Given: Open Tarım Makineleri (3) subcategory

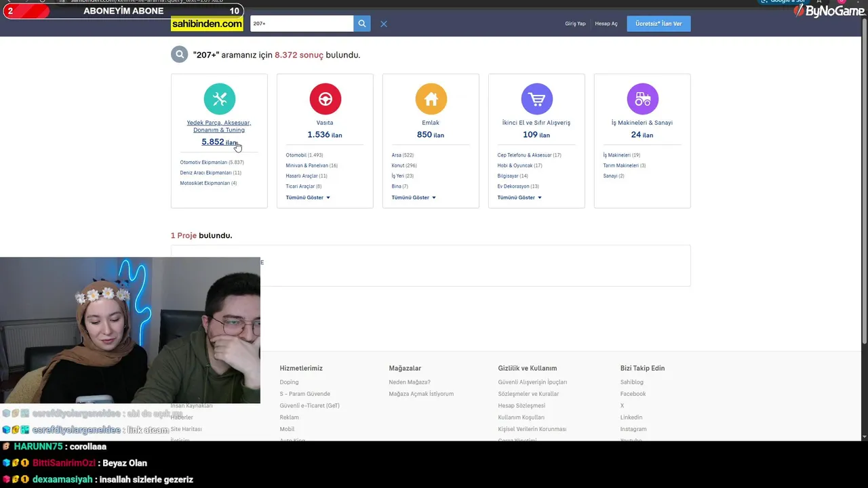Looking at the screenshot, I should [625, 165].
